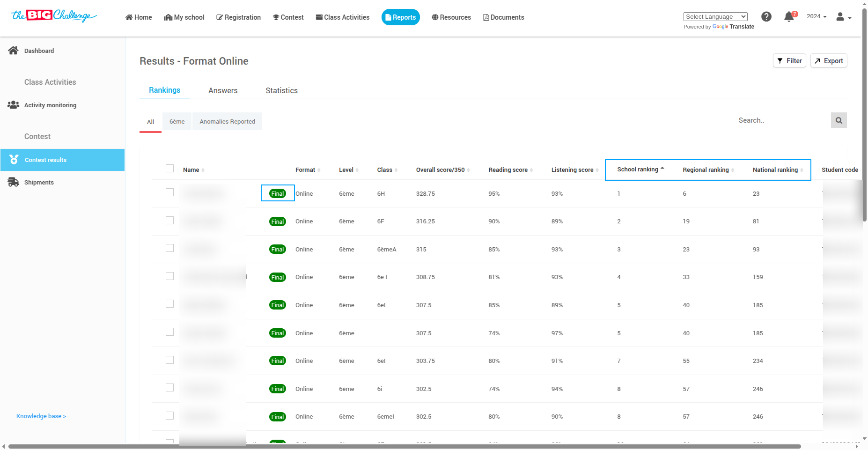
Task: Check the first row checkbox for class 6H
Action: pyautogui.click(x=169, y=192)
